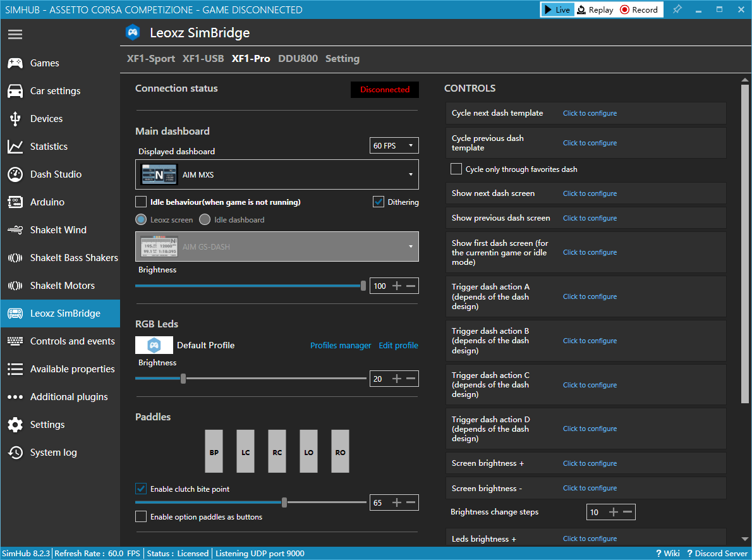The height and width of the screenshot is (560, 752).
Task: Configure Cycle next dash template
Action: click(590, 113)
